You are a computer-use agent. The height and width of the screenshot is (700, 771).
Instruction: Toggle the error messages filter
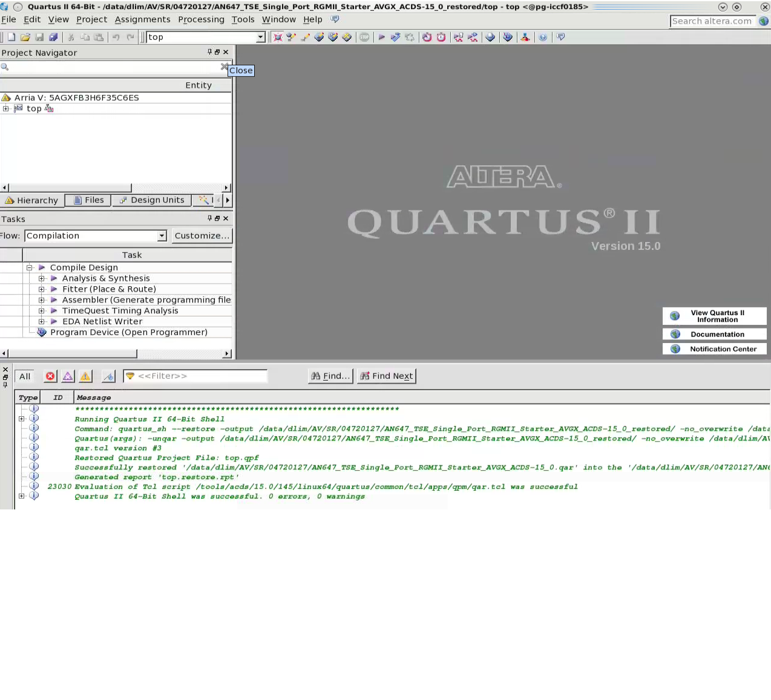tap(50, 376)
